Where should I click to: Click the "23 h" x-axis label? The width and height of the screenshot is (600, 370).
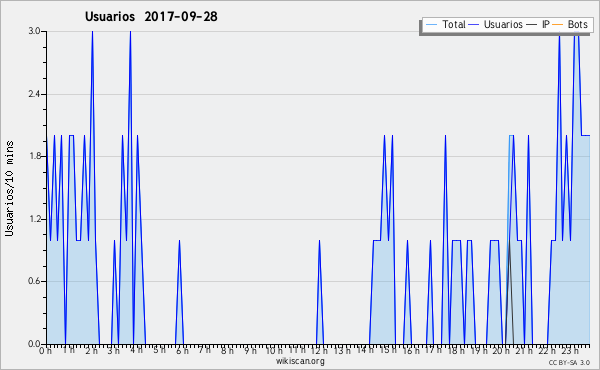coord(569,351)
